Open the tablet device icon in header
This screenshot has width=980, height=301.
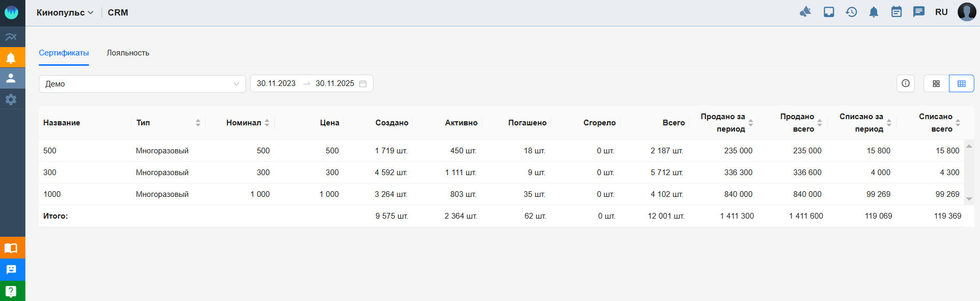click(x=829, y=12)
